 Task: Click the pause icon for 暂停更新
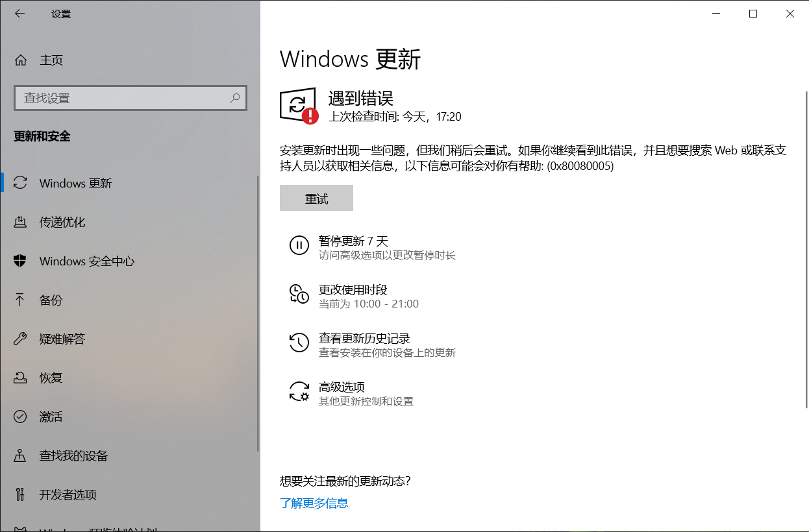click(299, 245)
